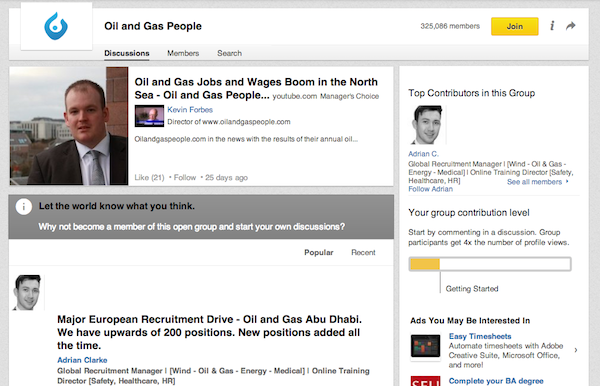Open the featured North Sea discussion photo
600x386 pixels.
tap(69, 126)
